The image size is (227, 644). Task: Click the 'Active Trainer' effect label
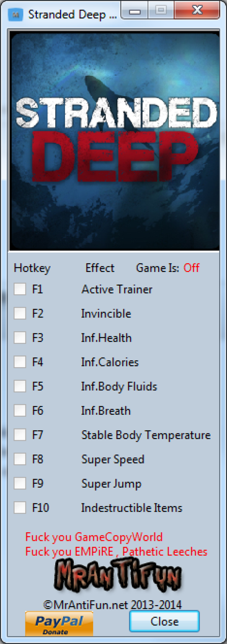(x=117, y=289)
